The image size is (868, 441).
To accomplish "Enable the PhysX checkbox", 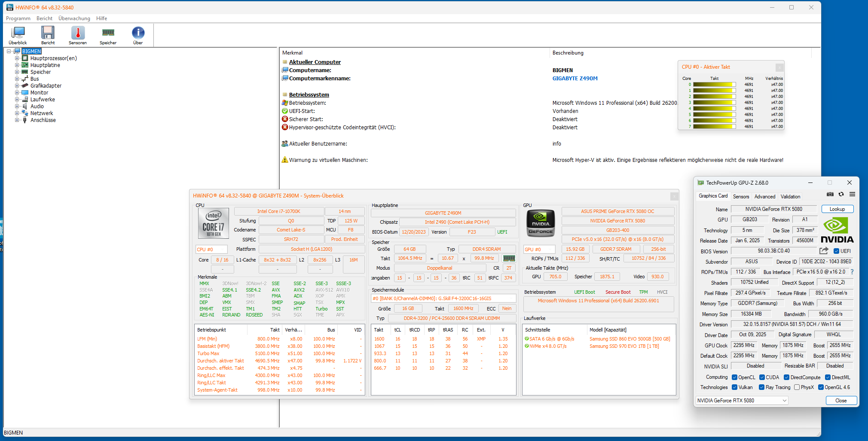I will [797, 387].
